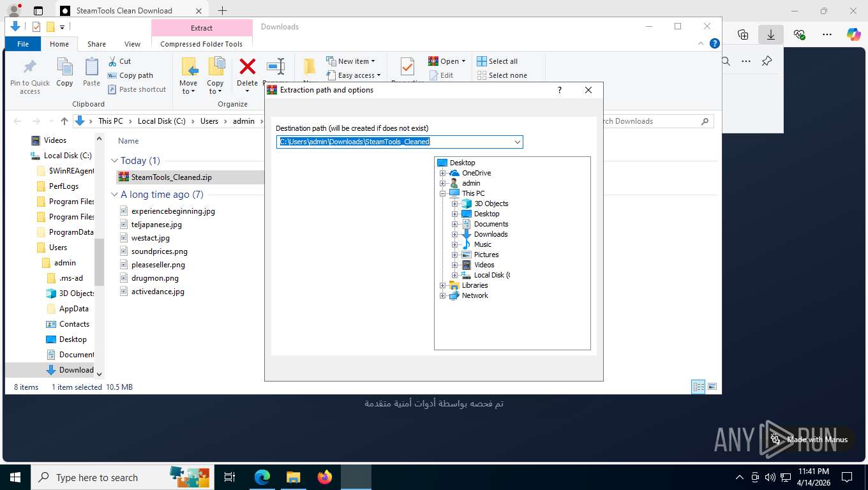
Task: Click the Task View taskbar icon
Action: point(230,477)
